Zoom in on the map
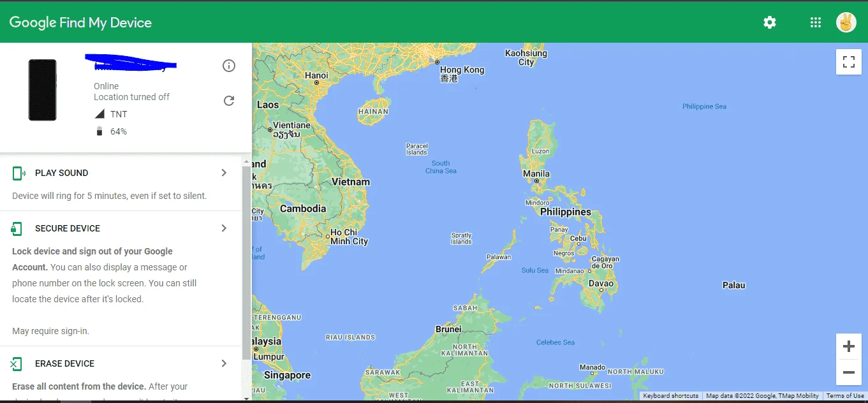This screenshot has width=868, height=403. point(849,346)
